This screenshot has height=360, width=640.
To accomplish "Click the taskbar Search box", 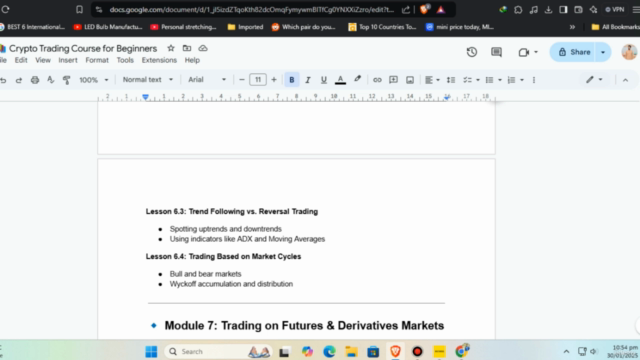I will click(218, 351).
